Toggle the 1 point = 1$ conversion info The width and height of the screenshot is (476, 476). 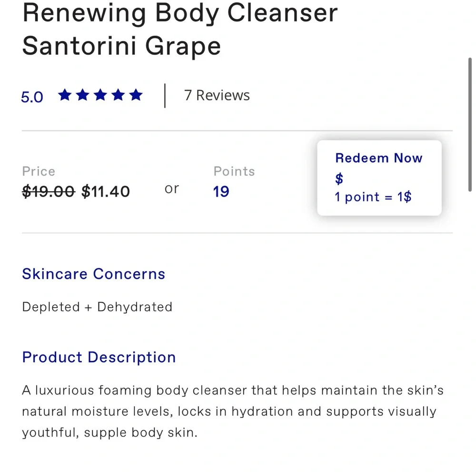point(373,197)
